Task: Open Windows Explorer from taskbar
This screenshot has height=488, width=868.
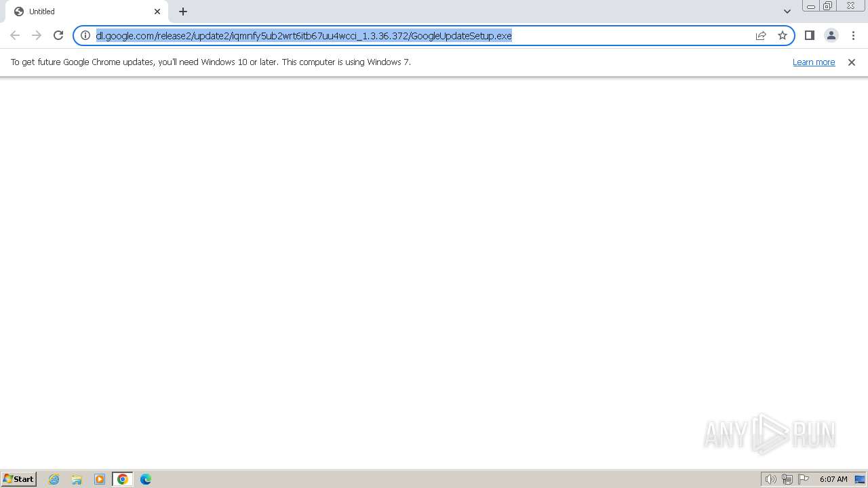Action: 77,479
